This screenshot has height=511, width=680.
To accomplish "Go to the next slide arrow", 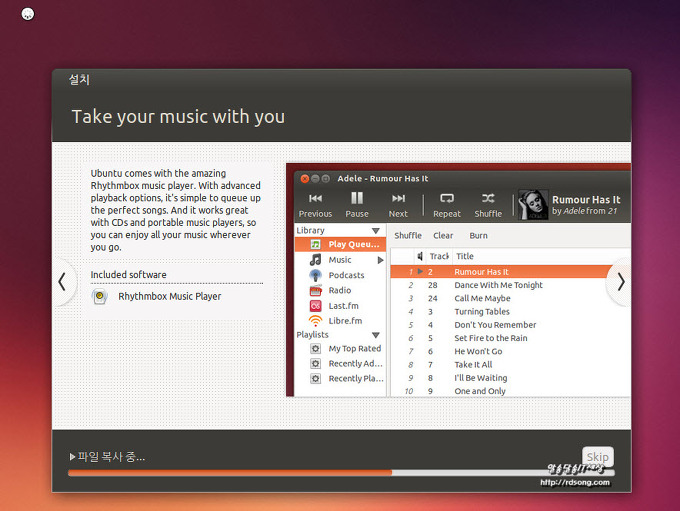I will 621,282.
